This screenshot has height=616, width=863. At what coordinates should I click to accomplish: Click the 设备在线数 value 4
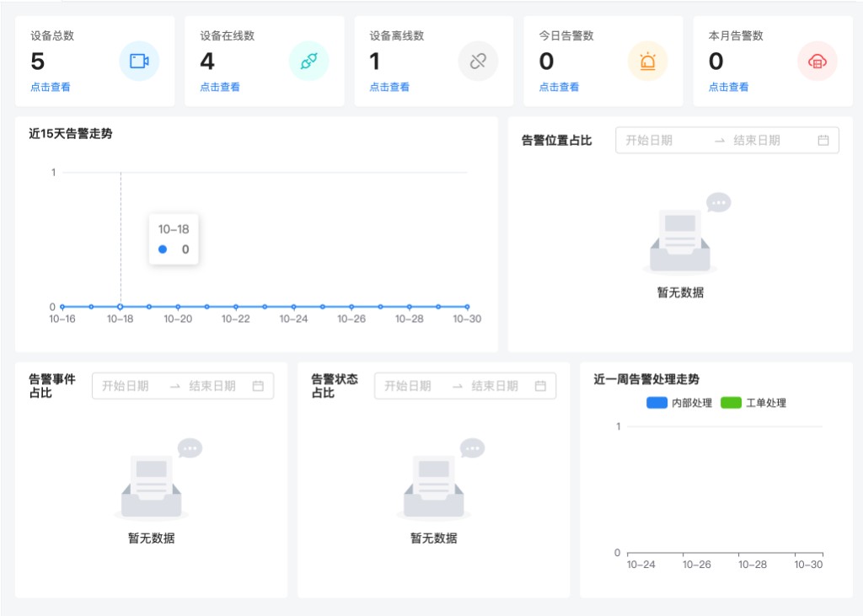[207, 62]
